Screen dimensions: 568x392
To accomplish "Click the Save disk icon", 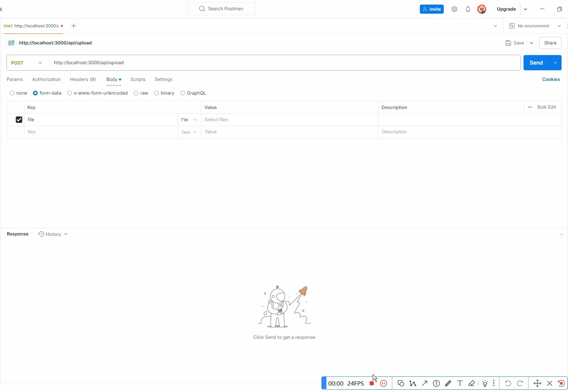I will [508, 43].
